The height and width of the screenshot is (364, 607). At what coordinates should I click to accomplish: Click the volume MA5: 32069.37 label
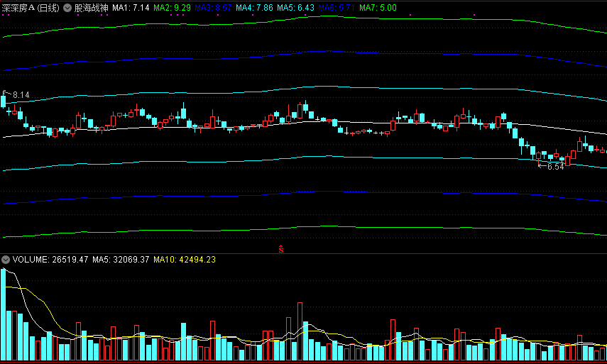(x=121, y=260)
